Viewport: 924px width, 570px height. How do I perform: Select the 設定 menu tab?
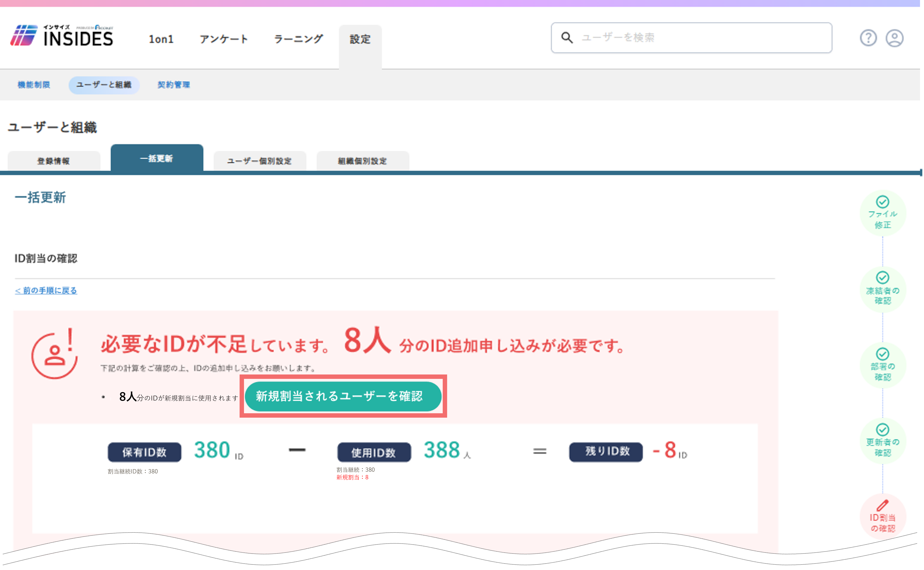(360, 47)
